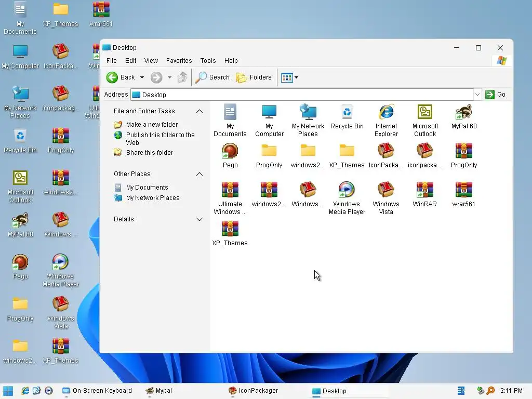532x399 pixels.
Task: Select Recycle Bin icon in Explorer window
Action: click(347, 117)
